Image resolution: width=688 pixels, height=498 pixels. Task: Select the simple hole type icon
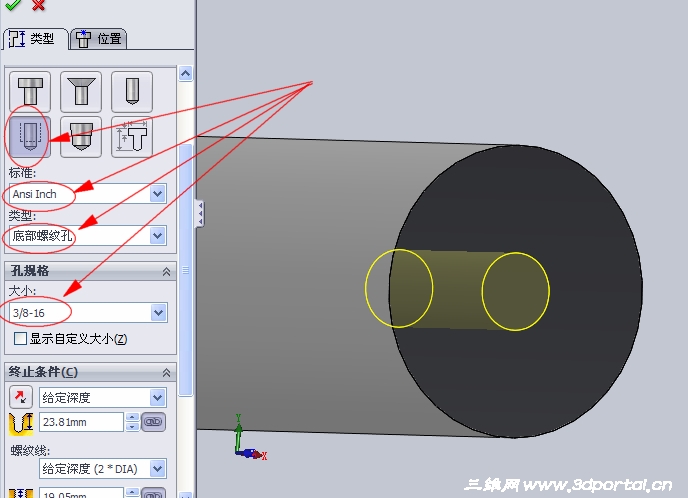(x=132, y=92)
